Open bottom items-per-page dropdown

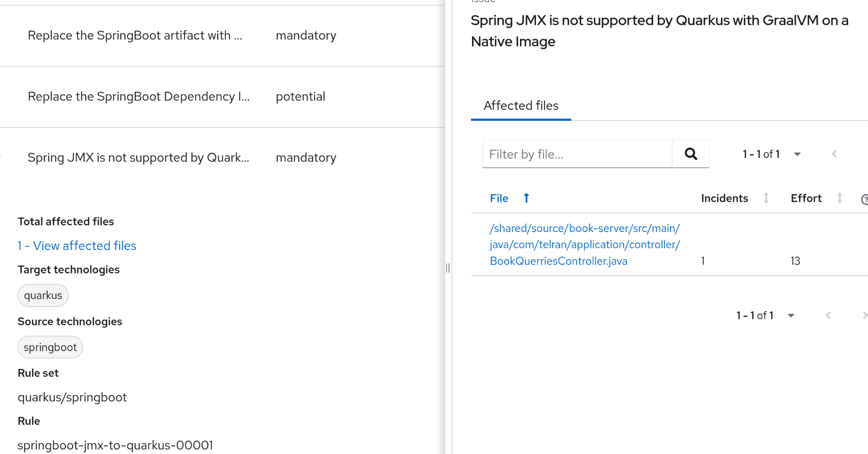(x=791, y=315)
